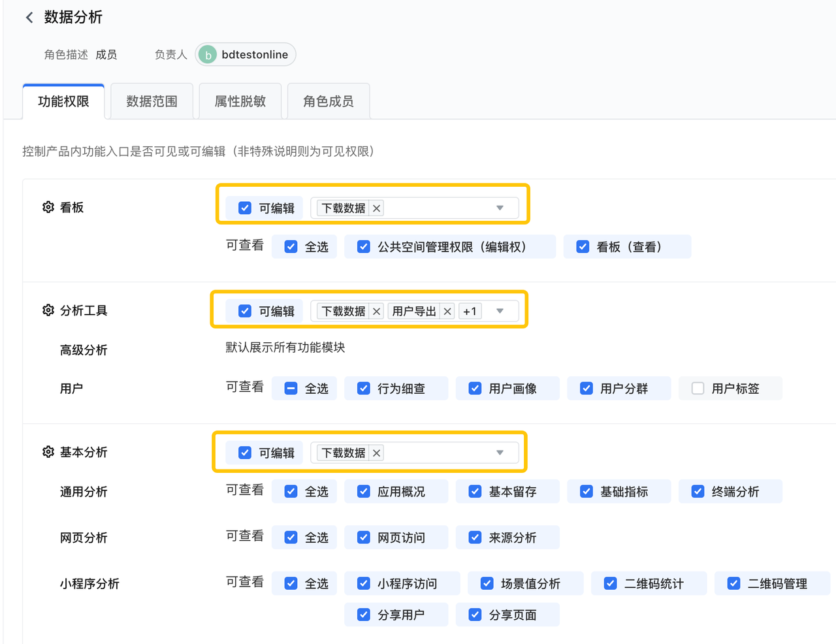Remove 下载数据 tag in 基本分析 row
Image resolution: width=836 pixels, height=644 pixels.
pos(377,453)
